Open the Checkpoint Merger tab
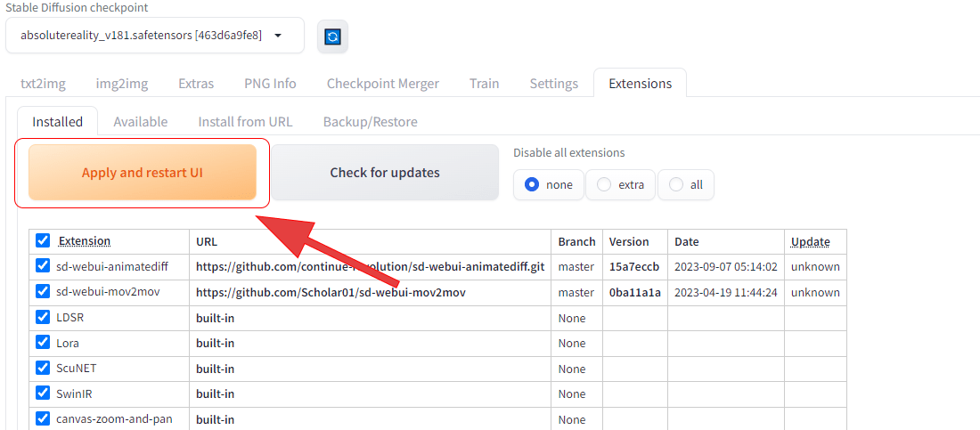 coord(382,84)
